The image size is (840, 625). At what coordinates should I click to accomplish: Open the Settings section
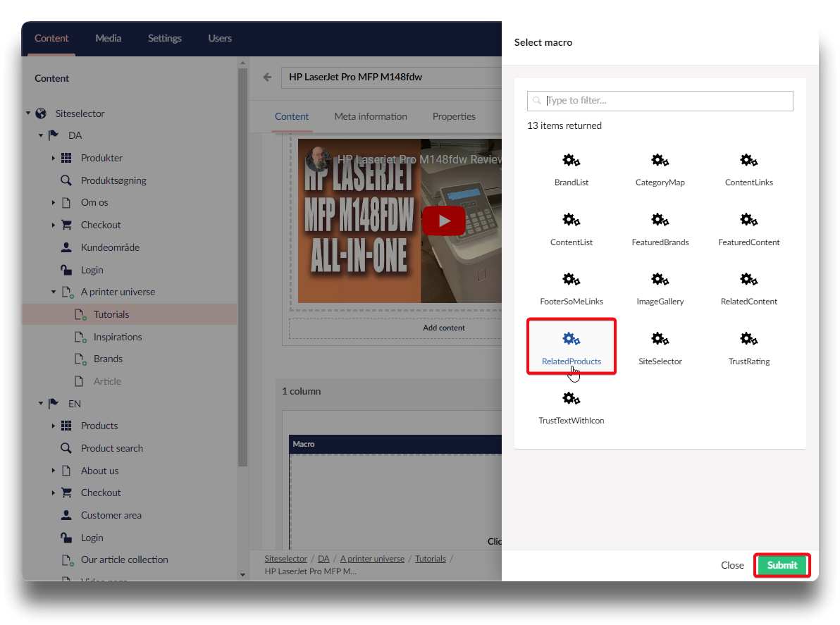pos(164,39)
